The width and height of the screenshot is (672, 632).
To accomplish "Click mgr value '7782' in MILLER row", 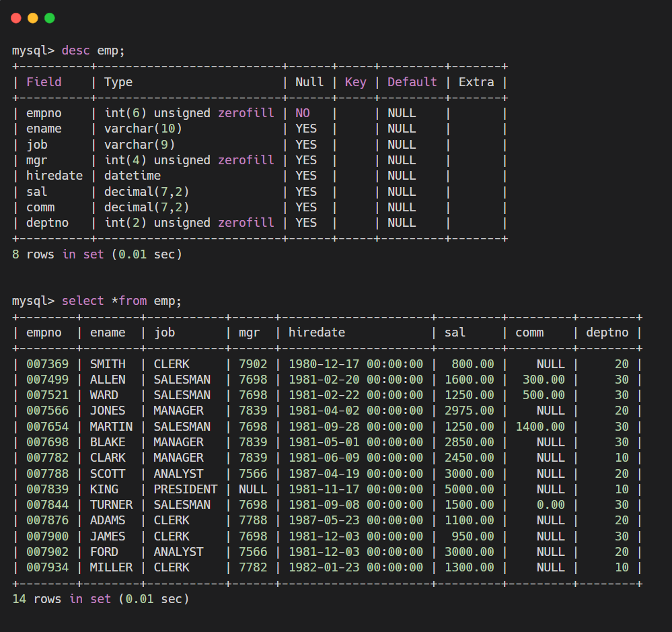I will point(253,567).
